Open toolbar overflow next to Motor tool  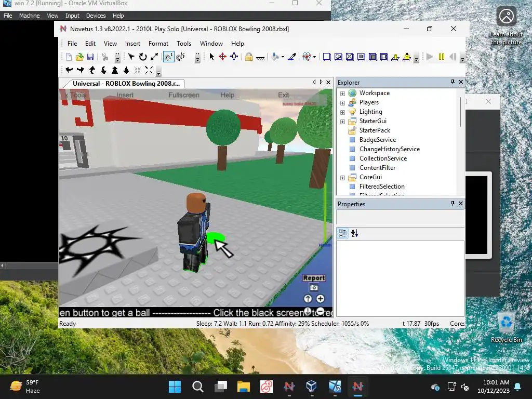click(x=416, y=58)
